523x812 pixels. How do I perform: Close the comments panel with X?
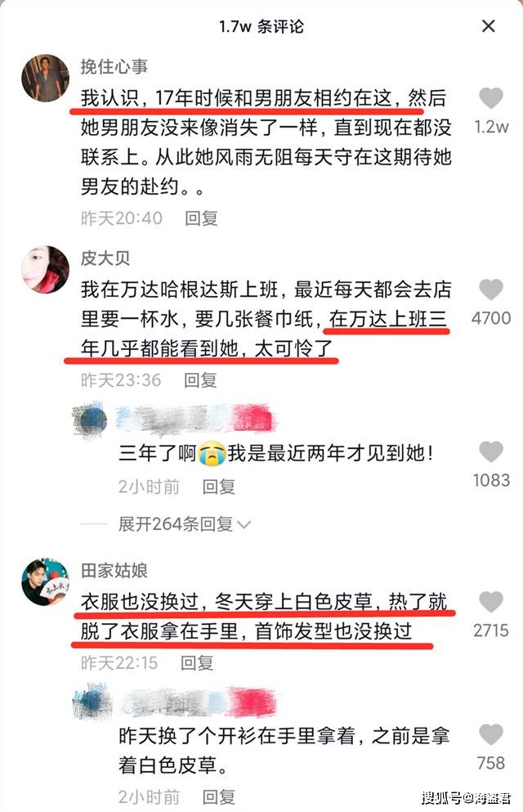(489, 26)
